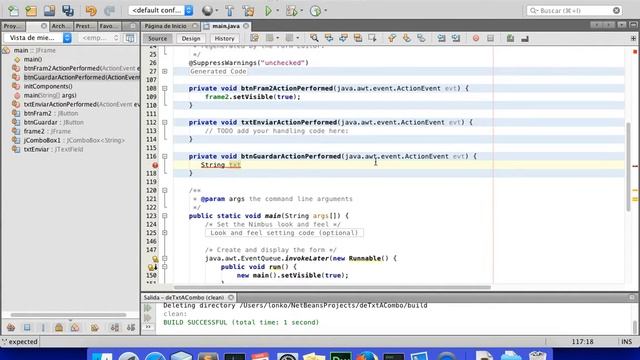The image size is (640, 360).
Task: Open the Favo... favorites tab
Action: [x=109, y=26]
